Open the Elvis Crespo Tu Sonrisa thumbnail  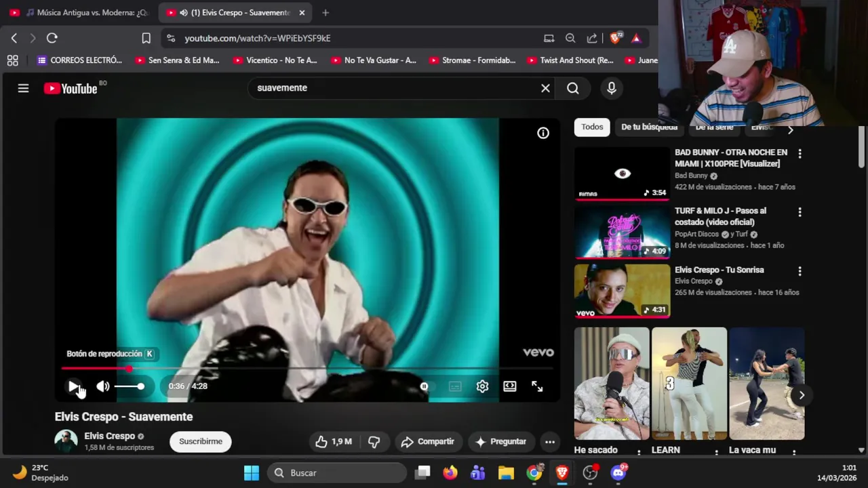click(623, 291)
